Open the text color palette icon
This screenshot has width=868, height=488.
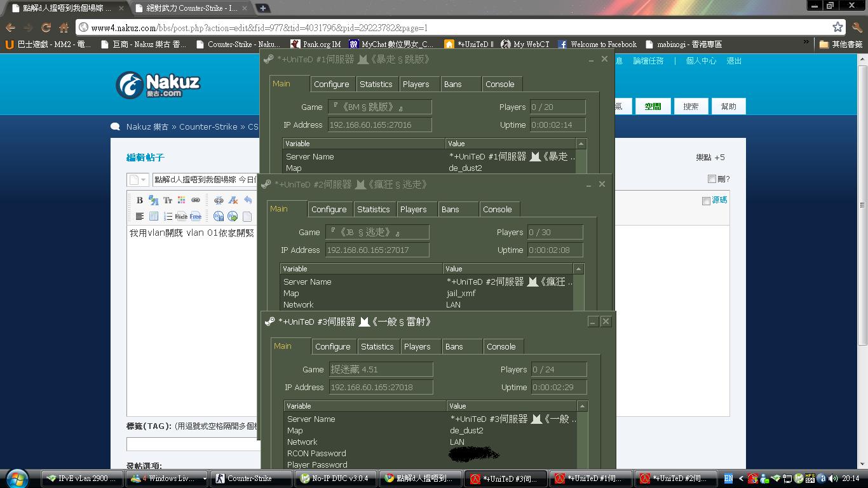click(x=182, y=200)
